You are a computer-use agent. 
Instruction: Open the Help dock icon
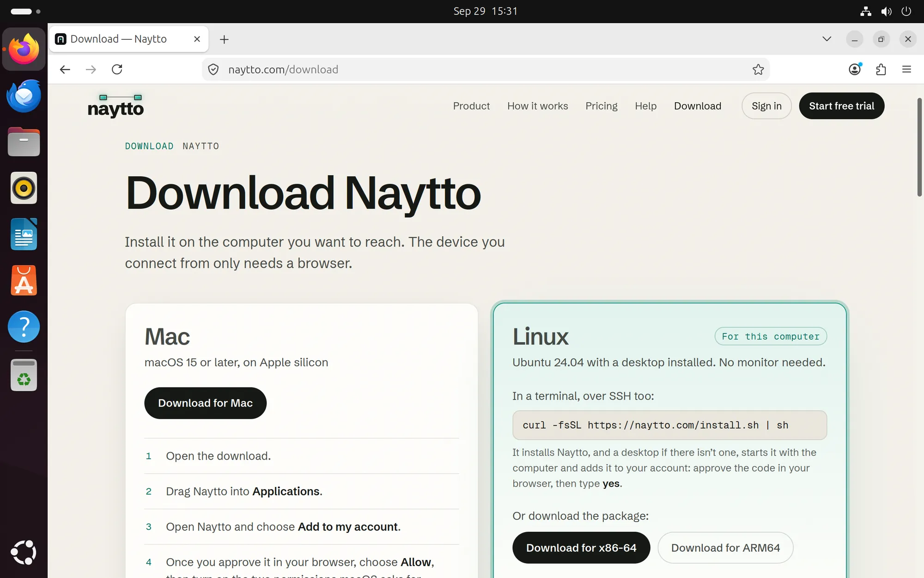(x=24, y=327)
